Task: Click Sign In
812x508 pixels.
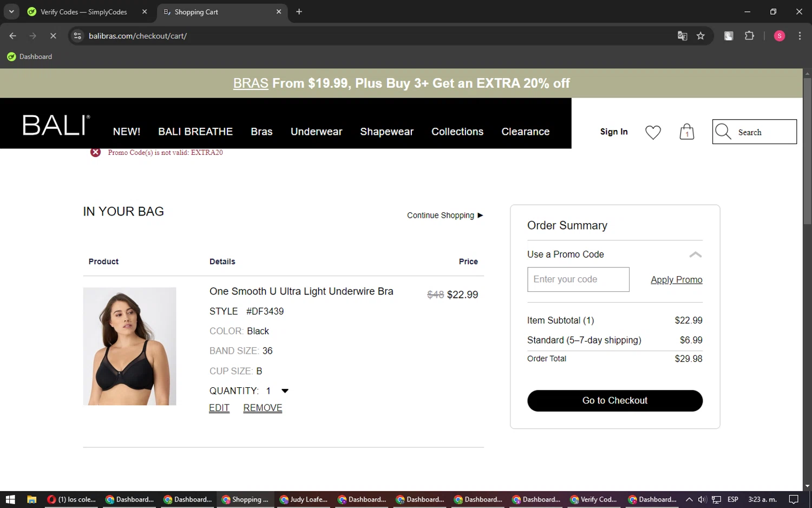Action: point(614,132)
